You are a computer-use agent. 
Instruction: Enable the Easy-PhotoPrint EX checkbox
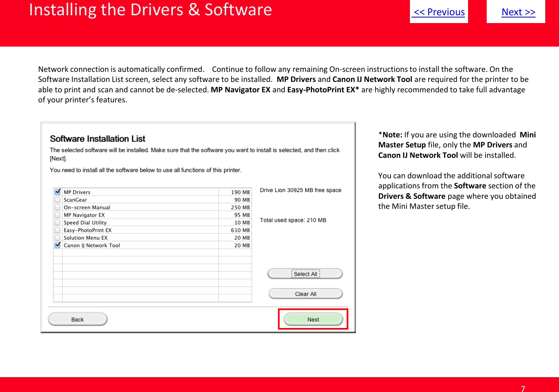pyautogui.click(x=58, y=230)
